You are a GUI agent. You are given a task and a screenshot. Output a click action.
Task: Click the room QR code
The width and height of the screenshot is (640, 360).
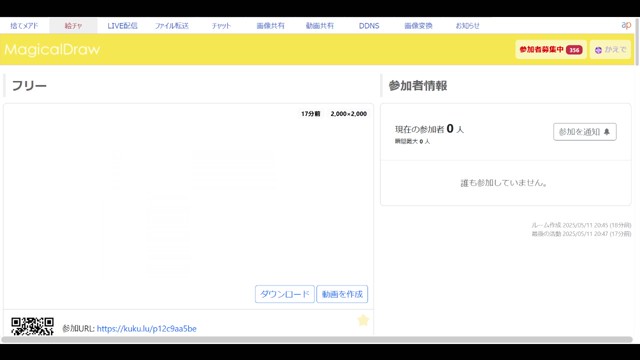[32, 327]
